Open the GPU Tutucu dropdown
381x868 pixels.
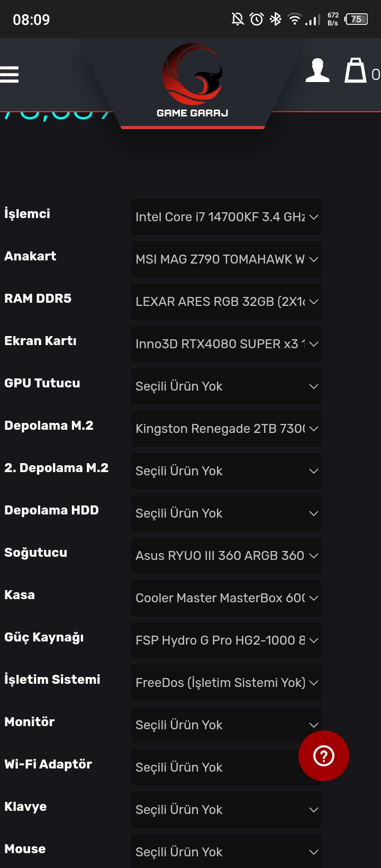(x=226, y=386)
